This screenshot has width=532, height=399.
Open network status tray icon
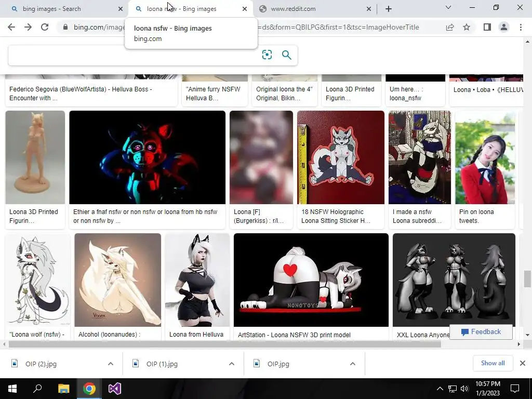(x=453, y=389)
